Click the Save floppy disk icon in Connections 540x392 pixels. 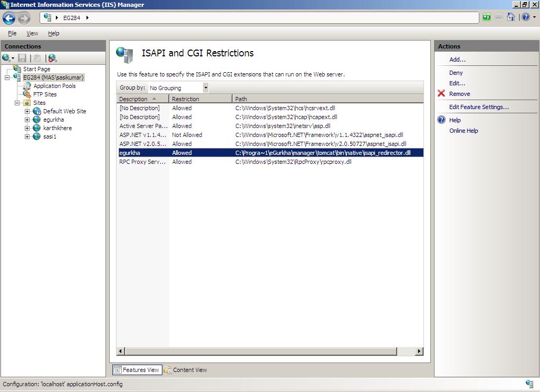[22, 58]
